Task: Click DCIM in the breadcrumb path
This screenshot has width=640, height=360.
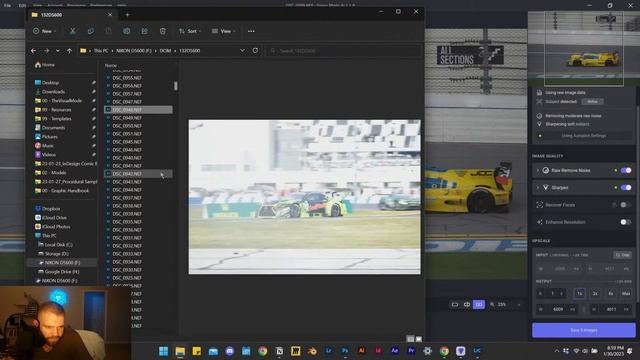Action: tap(165, 51)
